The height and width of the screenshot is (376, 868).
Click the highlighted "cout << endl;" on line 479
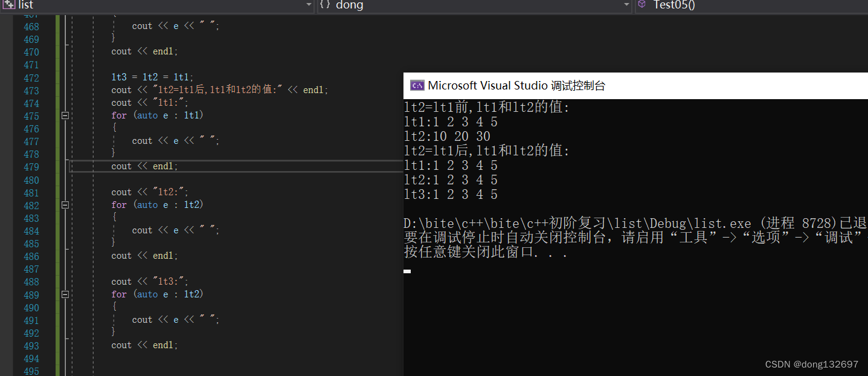click(x=145, y=166)
